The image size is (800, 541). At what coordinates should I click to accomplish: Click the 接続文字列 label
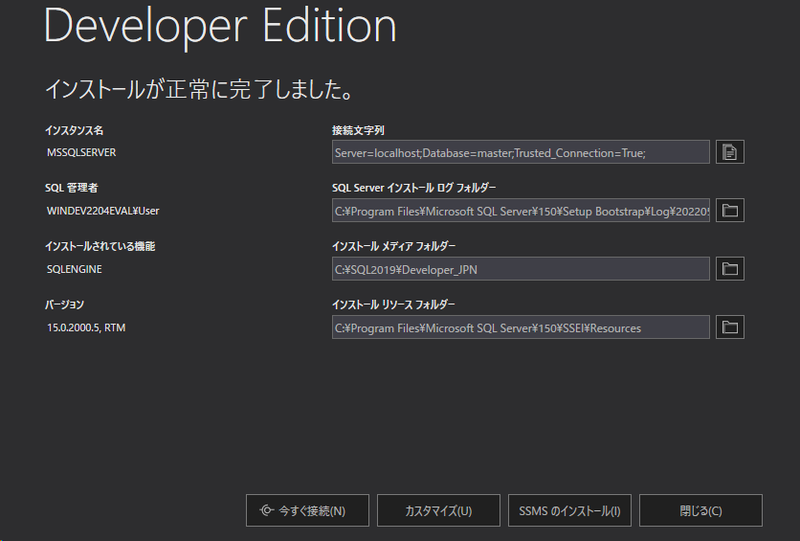point(358,130)
